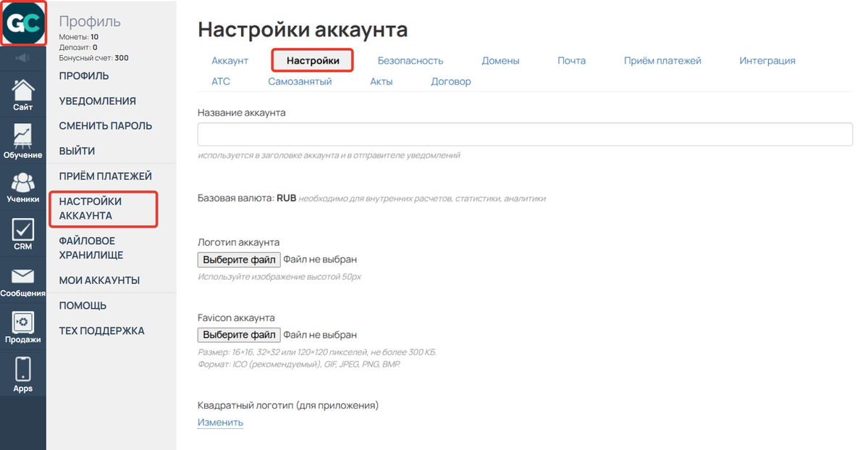Open the Интеграция tab

click(767, 60)
